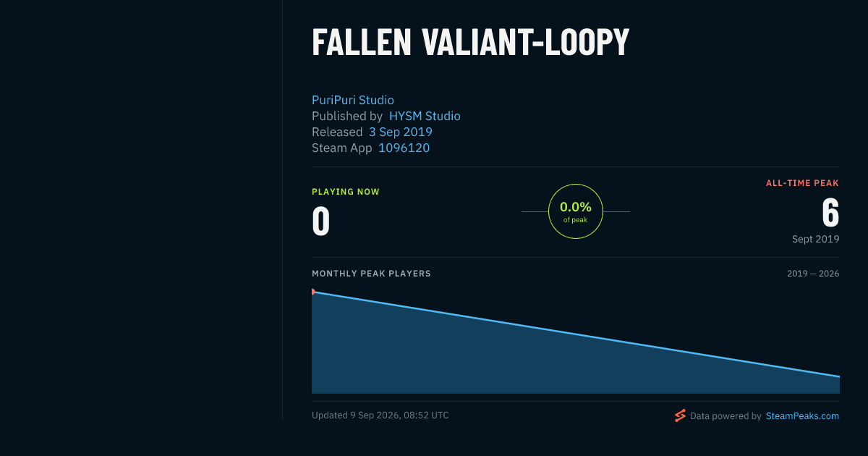The image size is (868, 456).
Task: Click the large playing now value 0
Action: (321, 221)
